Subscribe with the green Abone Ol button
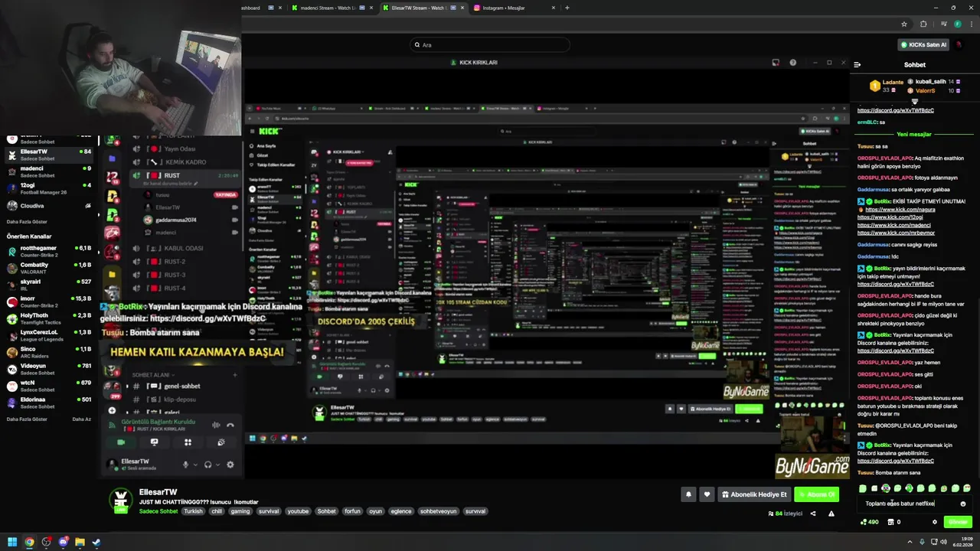 [816, 494]
